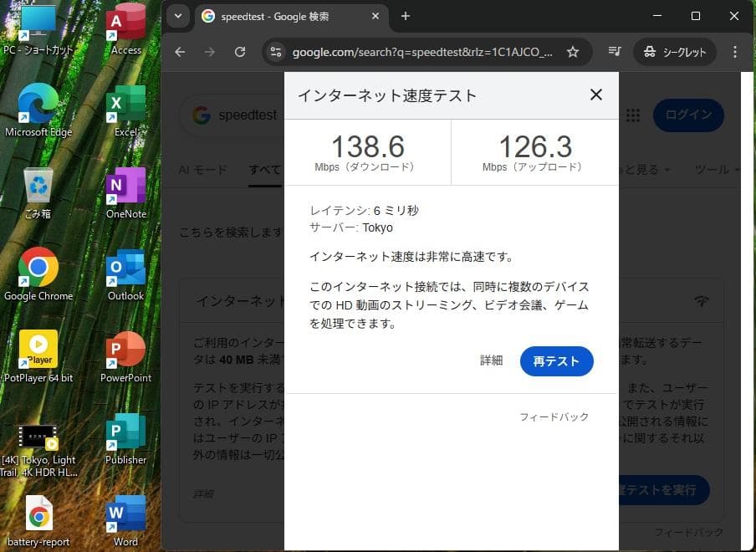Click the Google logo beside the search box
Viewport: 756px width, 552px height.
[x=201, y=115]
